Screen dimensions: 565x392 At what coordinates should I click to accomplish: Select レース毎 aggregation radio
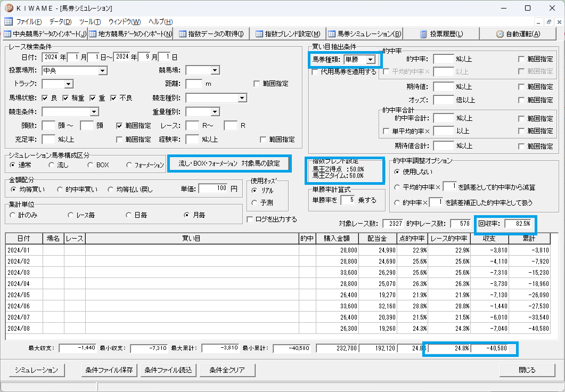pyautogui.click(x=70, y=215)
